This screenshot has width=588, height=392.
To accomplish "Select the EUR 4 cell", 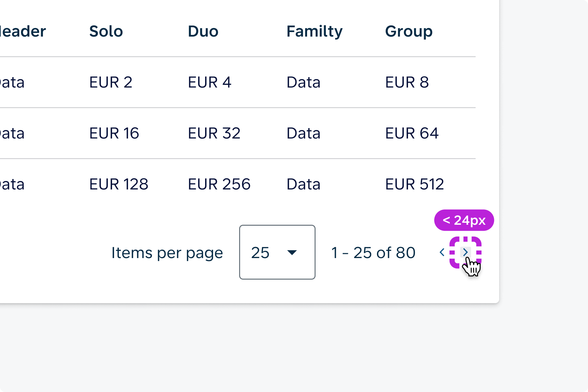I will click(x=209, y=82).
